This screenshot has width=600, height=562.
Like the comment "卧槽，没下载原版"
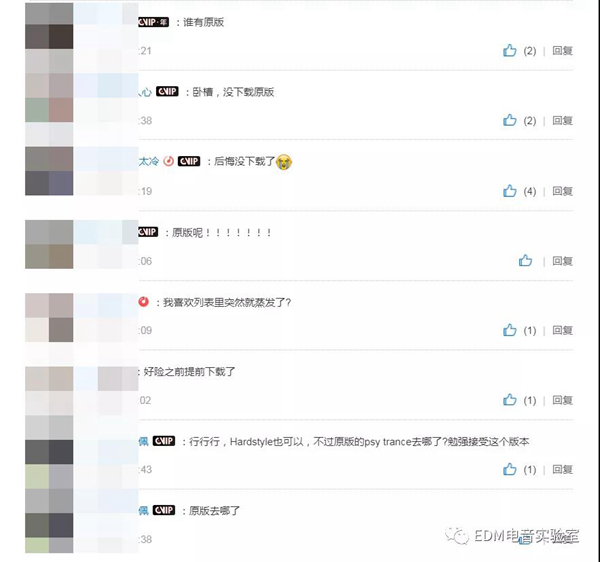[510, 121]
